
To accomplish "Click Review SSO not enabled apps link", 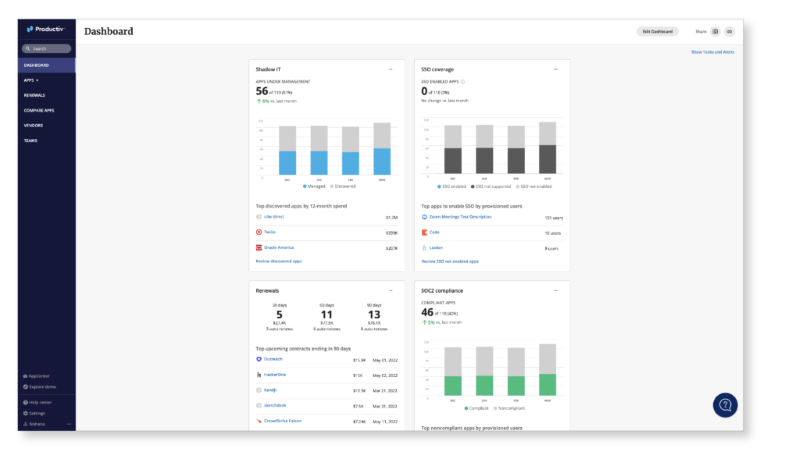I will (450, 261).
